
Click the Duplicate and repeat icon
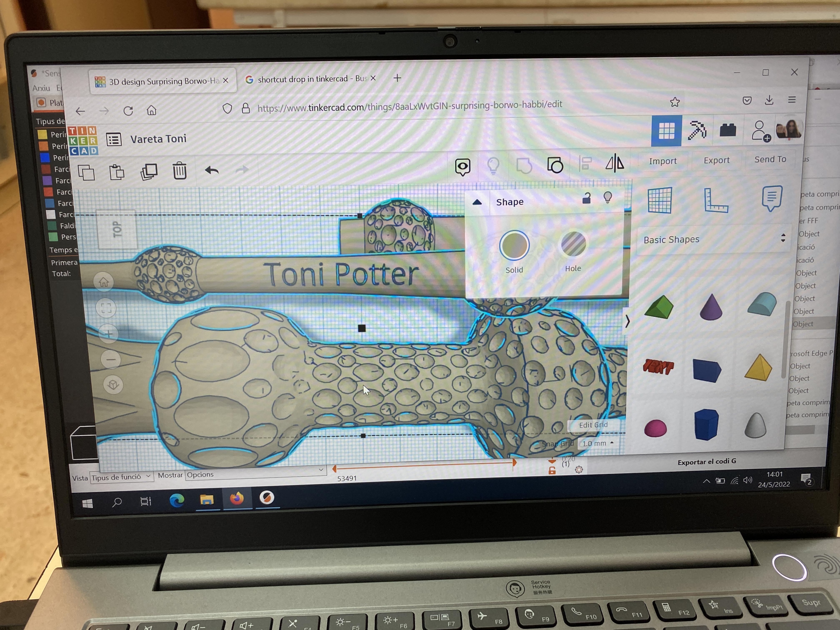coord(149,172)
